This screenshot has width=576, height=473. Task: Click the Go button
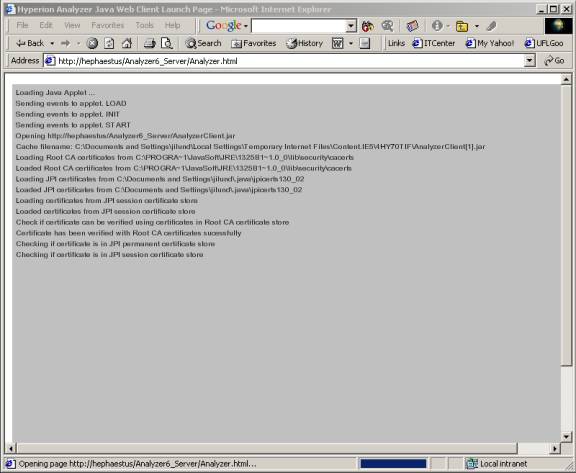pos(554,61)
